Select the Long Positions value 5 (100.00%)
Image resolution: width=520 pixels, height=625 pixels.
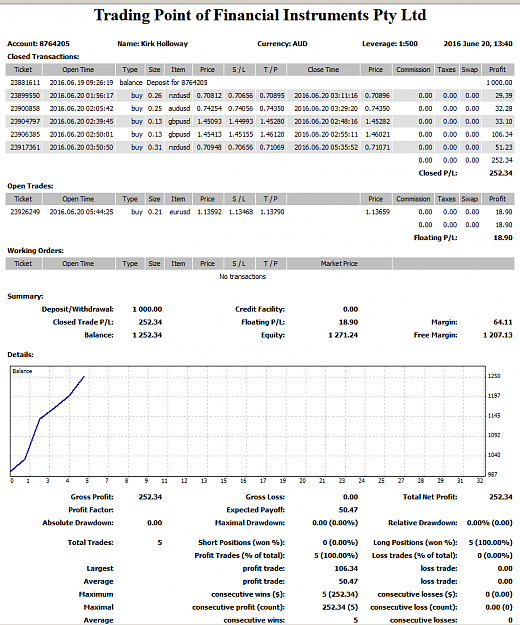point(491,542)
